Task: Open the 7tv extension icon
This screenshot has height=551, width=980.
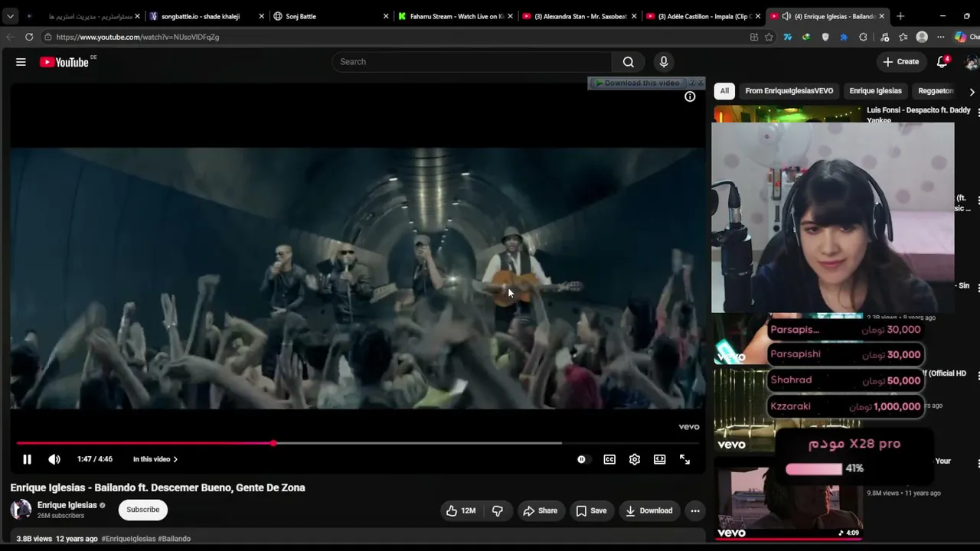Action: coord(787,37)
